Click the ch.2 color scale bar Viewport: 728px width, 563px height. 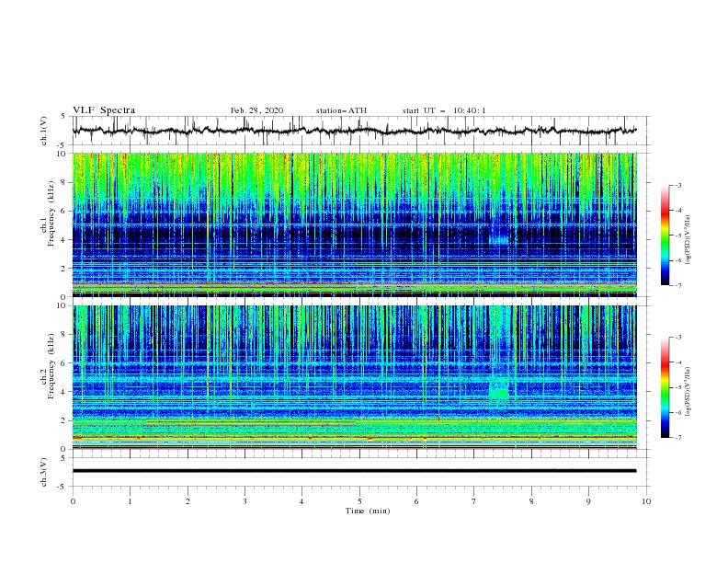pyautogui.click(x=665, y=387)
